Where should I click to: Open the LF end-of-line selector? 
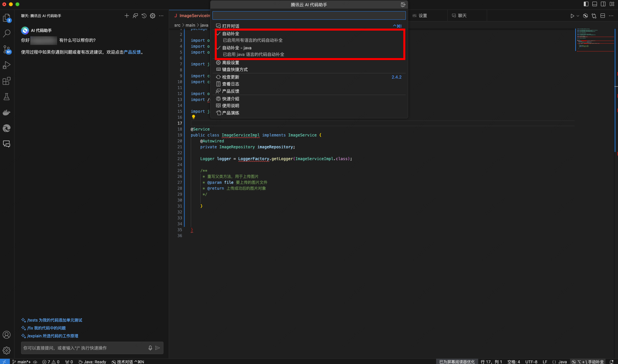click(545, 362)
